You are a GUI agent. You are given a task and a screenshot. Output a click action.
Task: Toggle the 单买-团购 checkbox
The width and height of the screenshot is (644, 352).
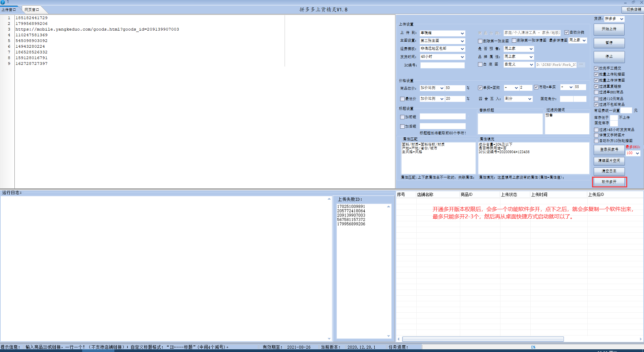[x=480, y=88]
